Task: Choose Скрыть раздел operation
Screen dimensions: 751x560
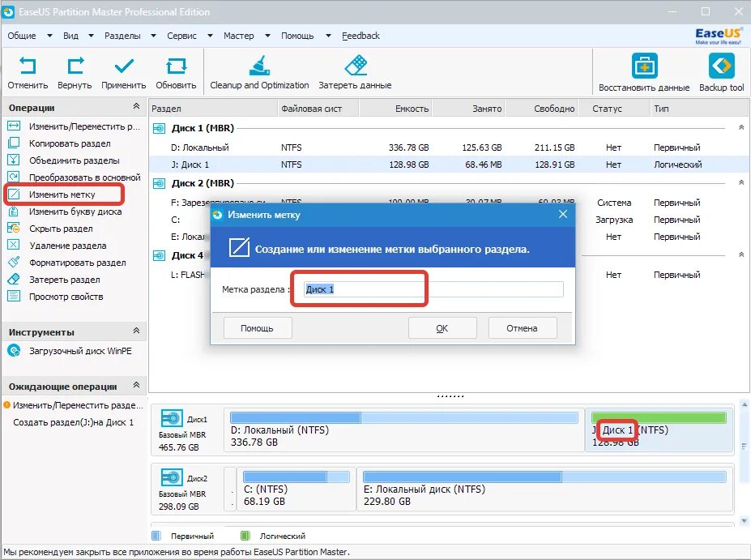Action: [x=51, y=229]
